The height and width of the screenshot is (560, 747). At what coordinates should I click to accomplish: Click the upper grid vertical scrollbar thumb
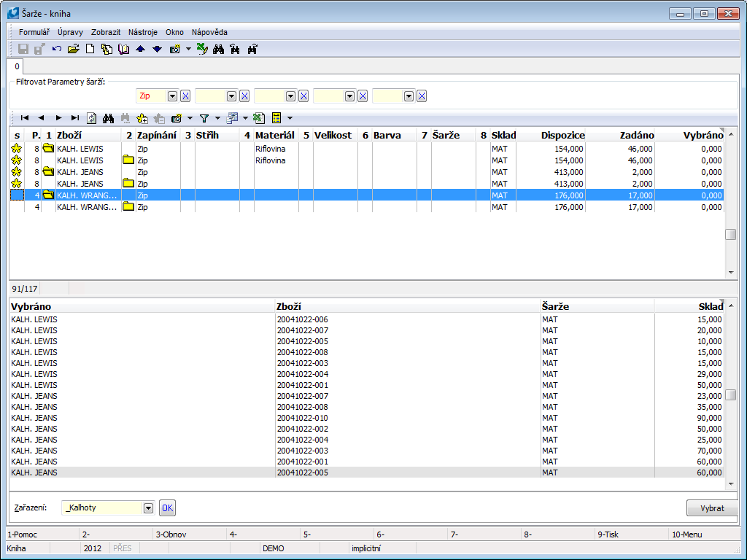pyautogui.click(x=730, y=235)
